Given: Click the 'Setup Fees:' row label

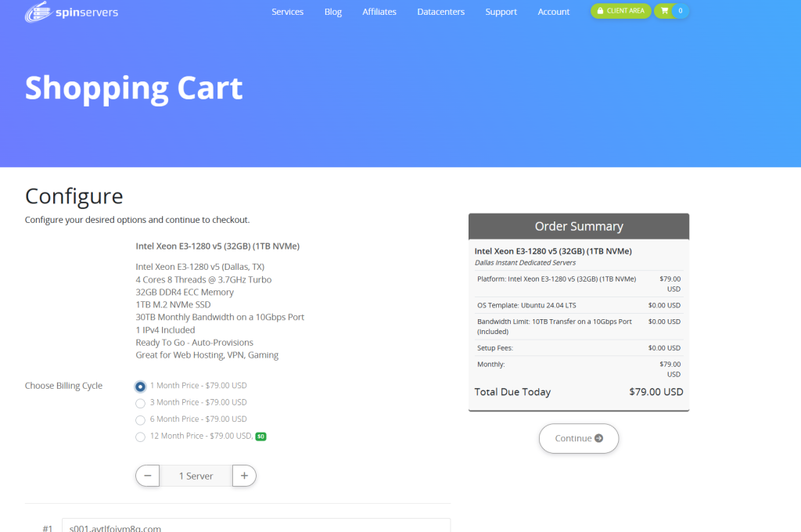Looking at the screenshot, I should point(495,348).
